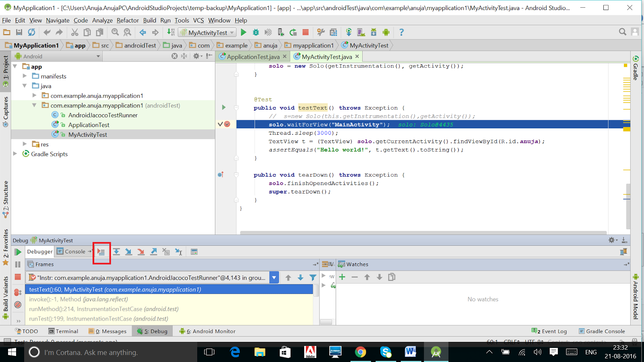The image size is (644, 362).
Task: Collapse the app module tree node
Action: 15,66
